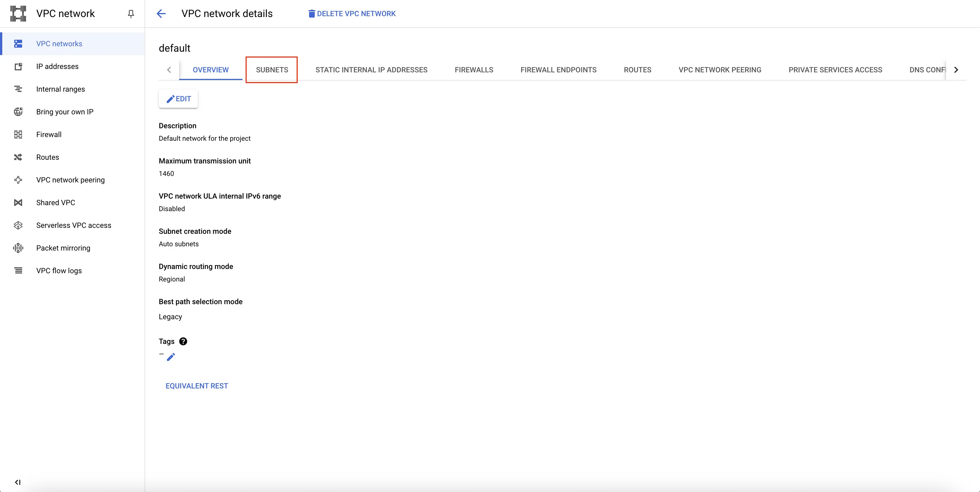Image resolution: width=980 pixels, height=492 pixels.
Task: Click 'Default network for the project' text
Action: click(205, 139)
